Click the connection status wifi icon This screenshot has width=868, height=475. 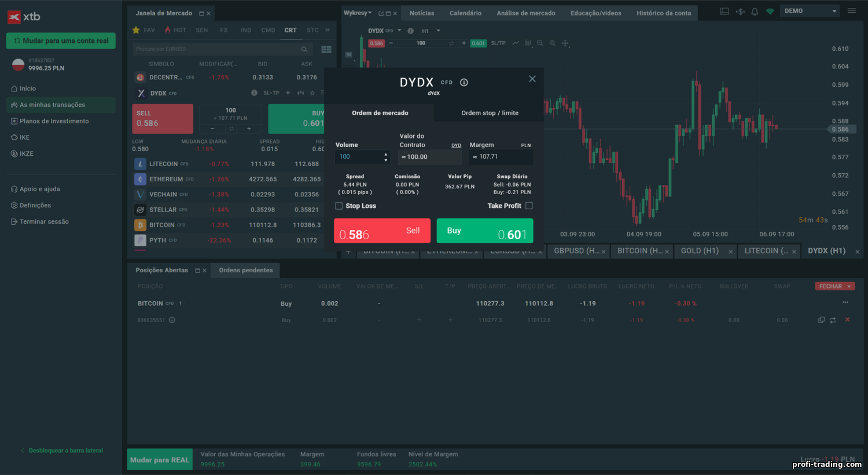pos(770,10)
